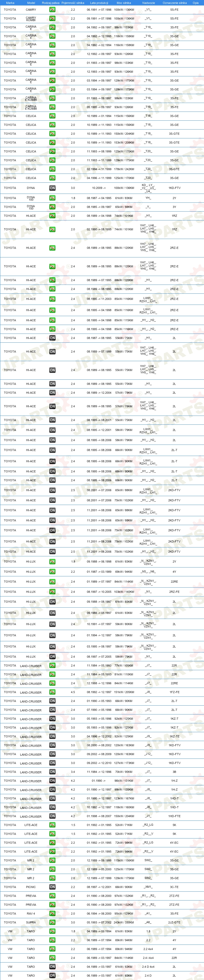Viewport: 204px width, 980px height.
Task: Click the petrol icon in the LITE-ACE _R2_LG 5K row
Action: 52,825
